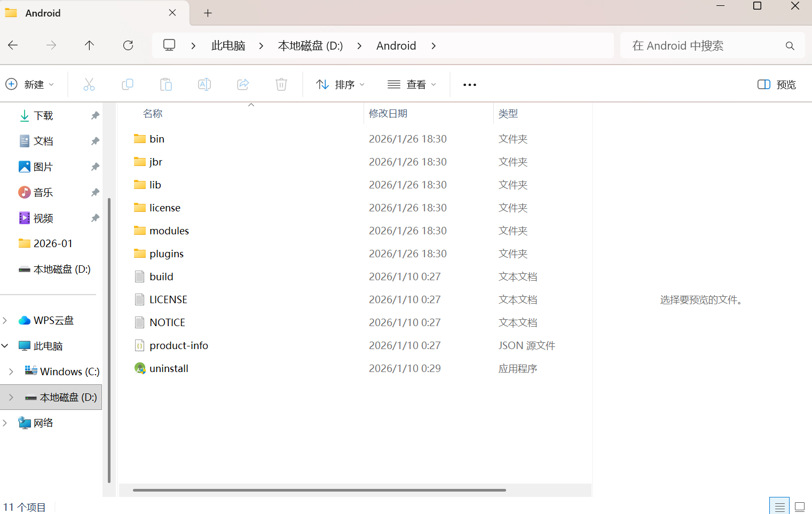Click Android breadcrumb in address bar

pyautogui.click(x=396, y=46)
